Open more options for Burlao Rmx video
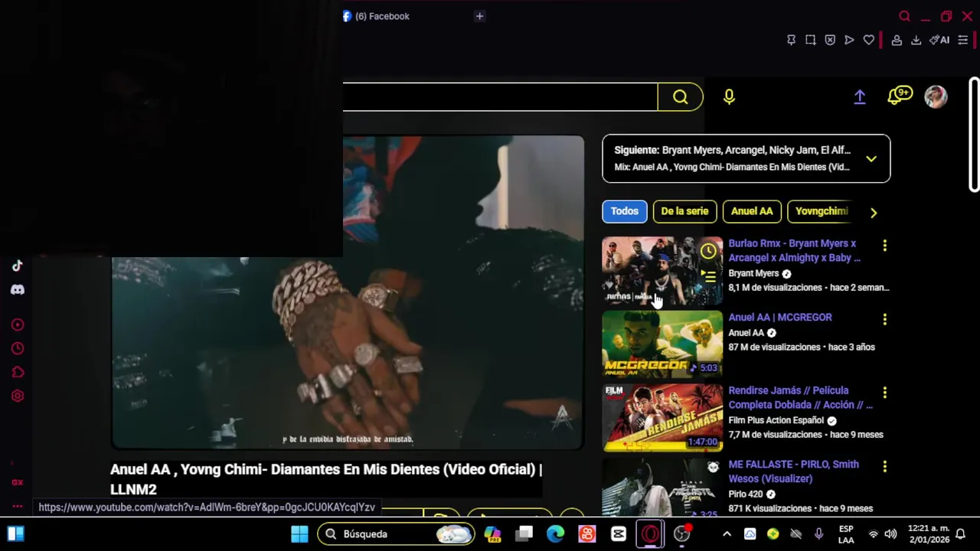This screenshot has height=551, width=980. point(884,246)
